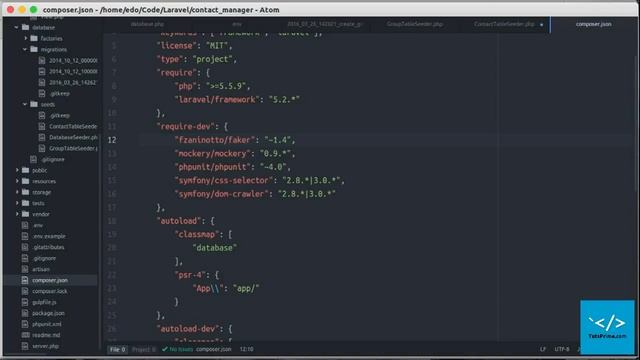Image resolution: width=640 pixels, height=360 pixels.
Task: Click the database folder icon
Action: click(x=26, y=27)
